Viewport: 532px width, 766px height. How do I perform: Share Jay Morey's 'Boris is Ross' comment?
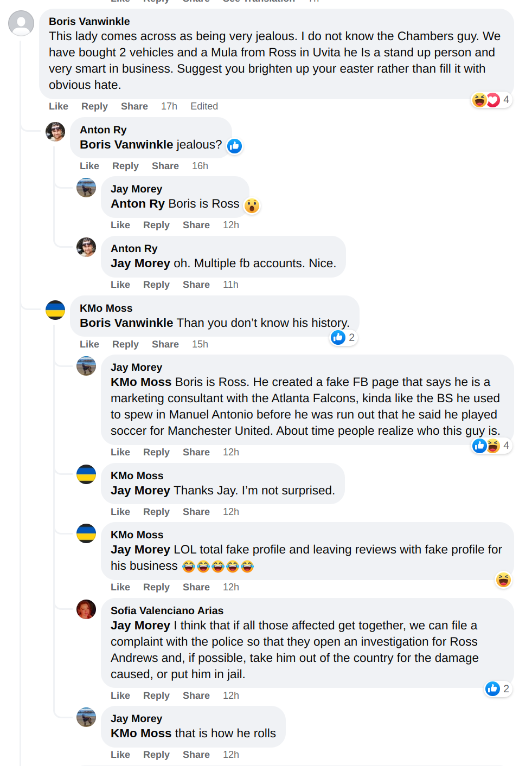pos(196,225)
